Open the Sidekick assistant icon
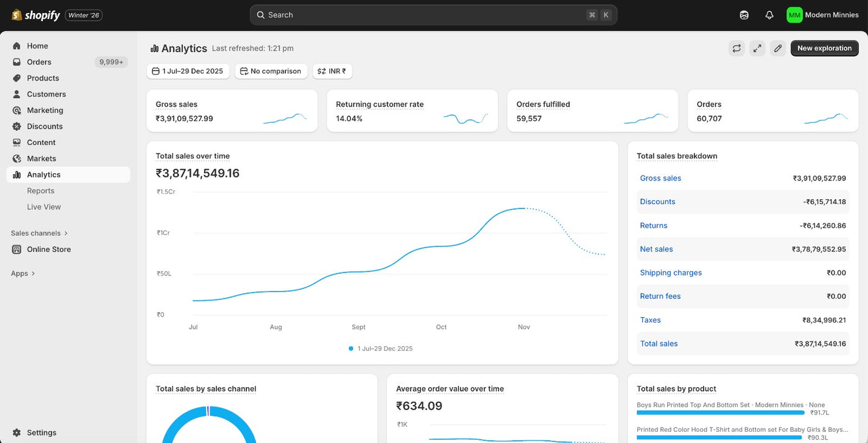 [x=744, y=15]
